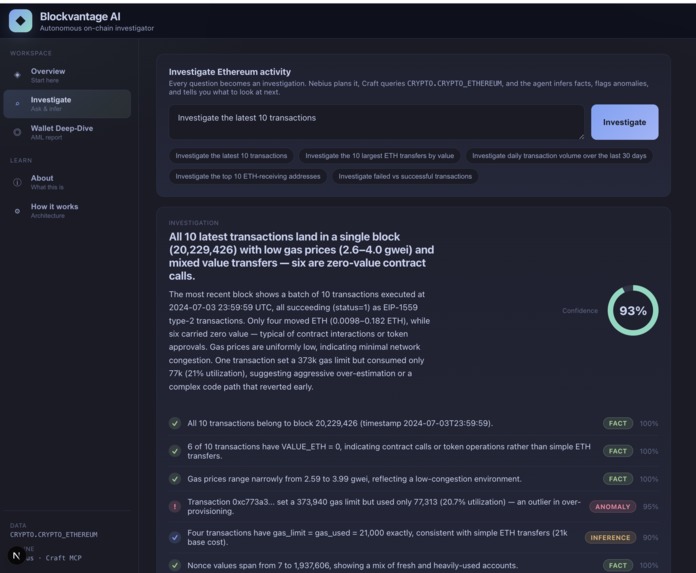Click the blue Investigate button
The width and height of the screenshot is (696, 573).
pos(625,122)
